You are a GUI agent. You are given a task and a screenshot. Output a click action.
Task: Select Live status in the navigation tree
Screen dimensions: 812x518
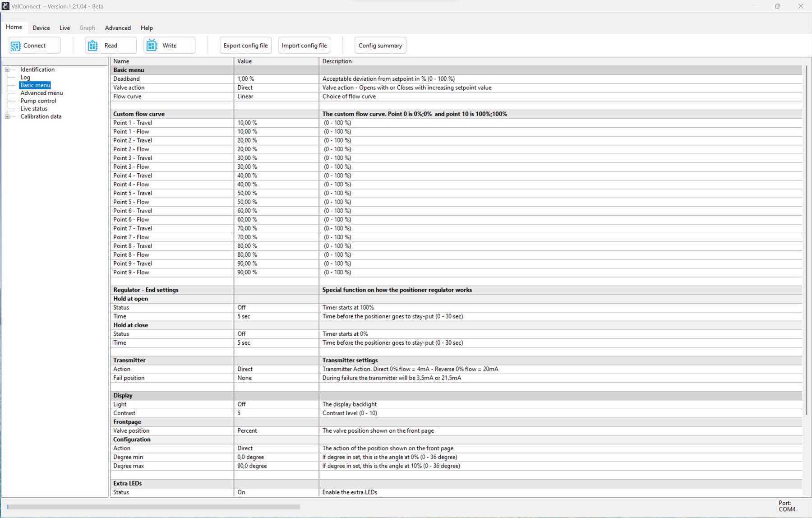point(34,108)
